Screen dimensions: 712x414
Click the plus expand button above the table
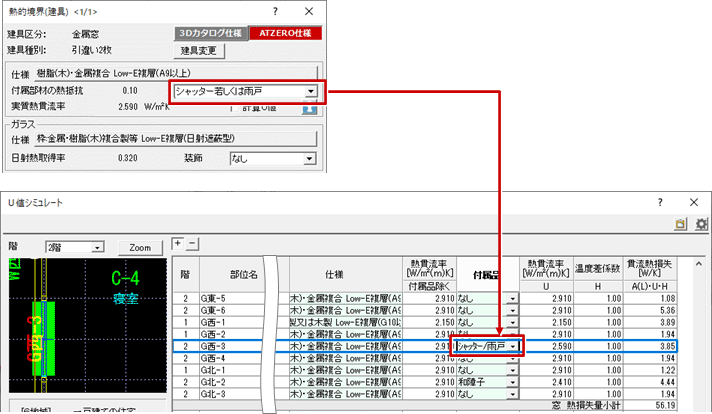(178, 244)
